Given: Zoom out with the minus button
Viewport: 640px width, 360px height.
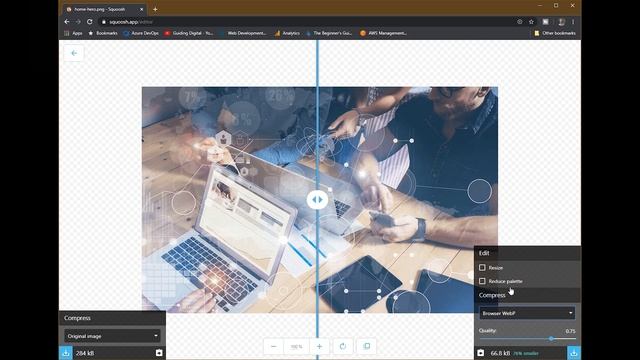Looking at the screenshot, I should [273, 346].
